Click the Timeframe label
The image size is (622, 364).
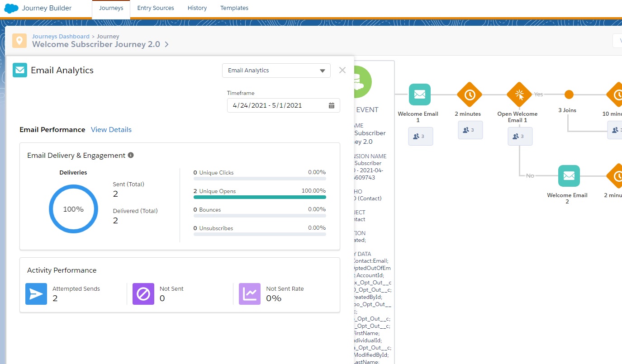(241, 93)
